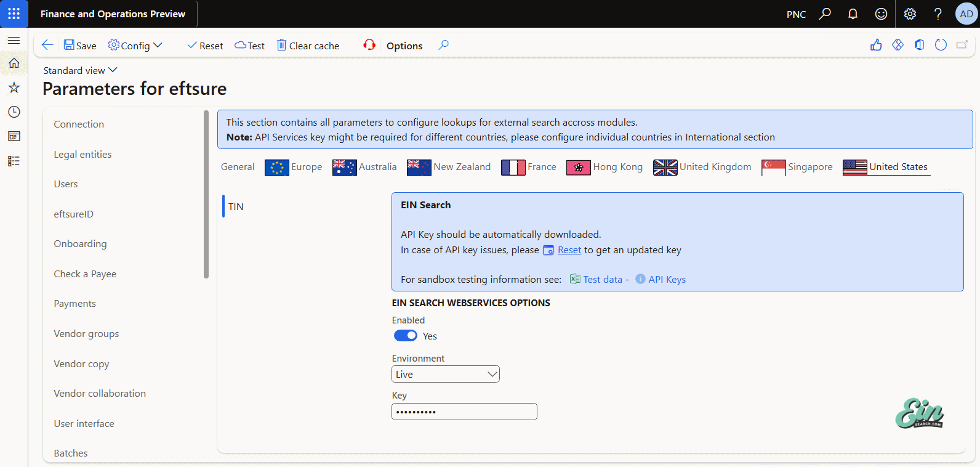Viewport: 980px width, 467px height.
Task: Open Workspaces icon in the sidebar
Action: coord(14,136)
